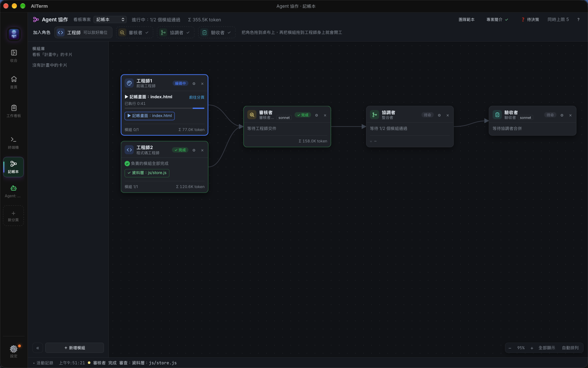The width and height of the screenshot is (588, 368).
Task: Click 自動排列 auto-arrange button
Action: [570, 348]
